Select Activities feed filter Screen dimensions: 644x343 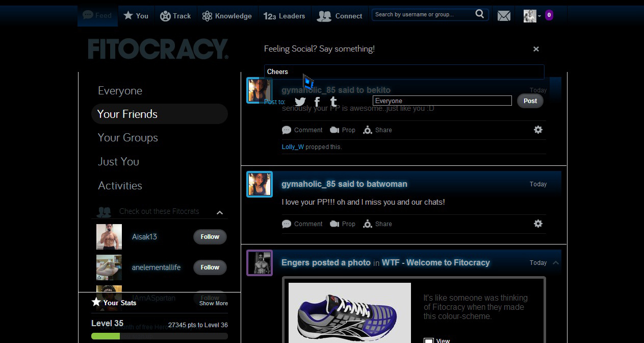tap(120, 186)
